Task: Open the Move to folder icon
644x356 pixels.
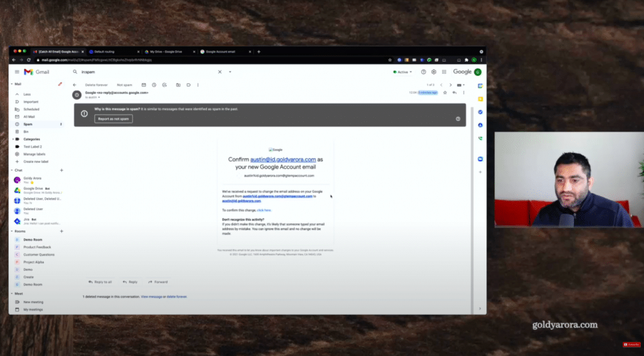Action: click(178, 85)
